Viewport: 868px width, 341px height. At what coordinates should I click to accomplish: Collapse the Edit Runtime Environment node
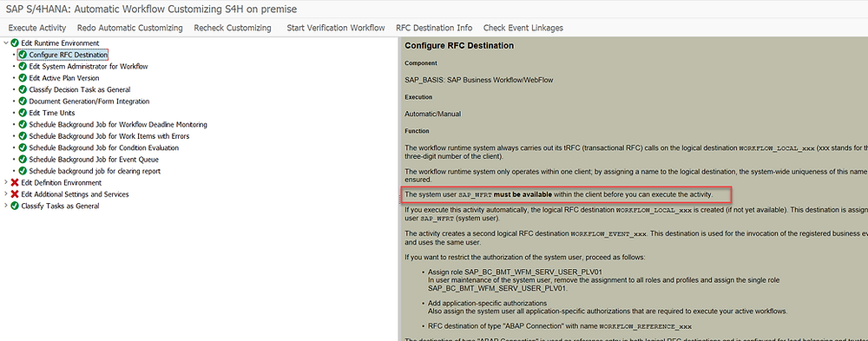point(6,43)
